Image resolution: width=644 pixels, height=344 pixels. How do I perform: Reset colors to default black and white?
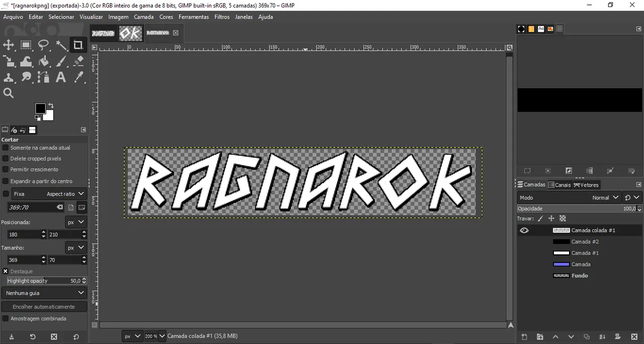click(x=38, y=118)
